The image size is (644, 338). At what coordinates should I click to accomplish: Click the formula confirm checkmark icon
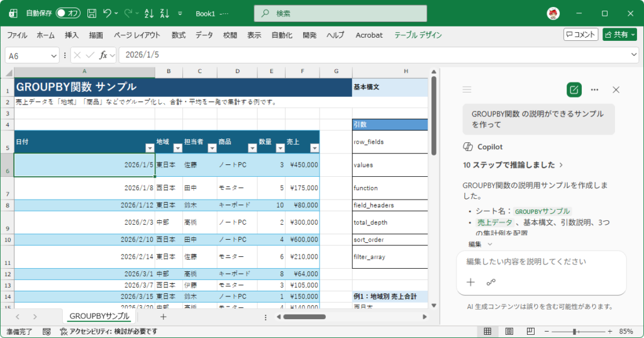point(90,55)
